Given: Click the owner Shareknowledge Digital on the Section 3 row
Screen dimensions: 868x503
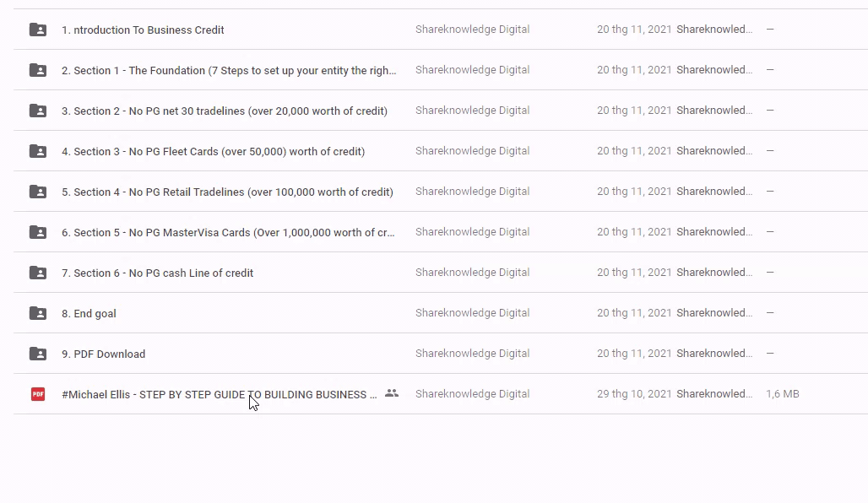Looking at the screenshot, I should coord(472,151).
